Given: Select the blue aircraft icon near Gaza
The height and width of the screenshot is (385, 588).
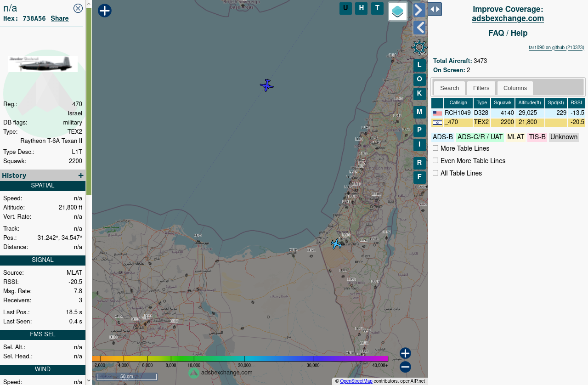Looking at the screenshot, I should [x=337, y=243].
